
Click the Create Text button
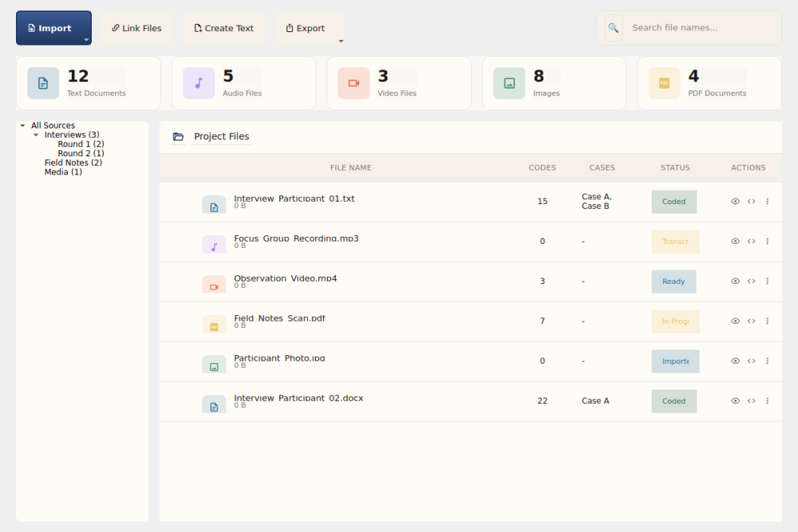click(x=223, y=27)
